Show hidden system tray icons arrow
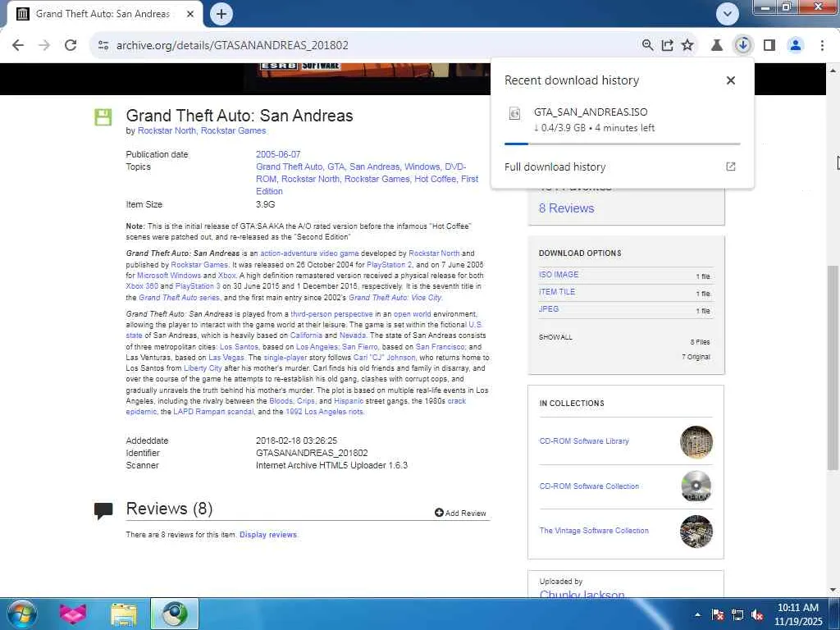The height and width of the screenshot is (630, 840). click(697, 614)
